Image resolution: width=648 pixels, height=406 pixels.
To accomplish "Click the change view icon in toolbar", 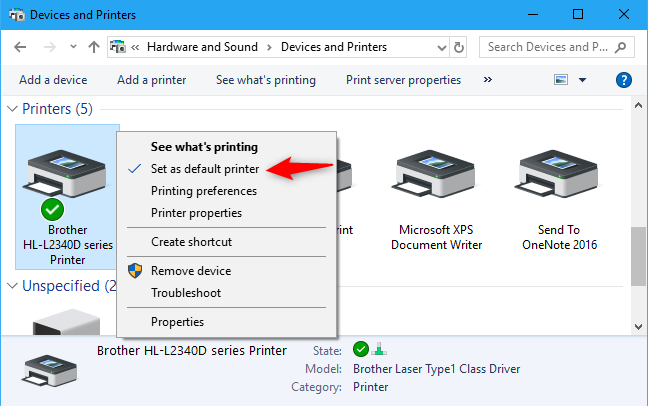I will point(561,80).
